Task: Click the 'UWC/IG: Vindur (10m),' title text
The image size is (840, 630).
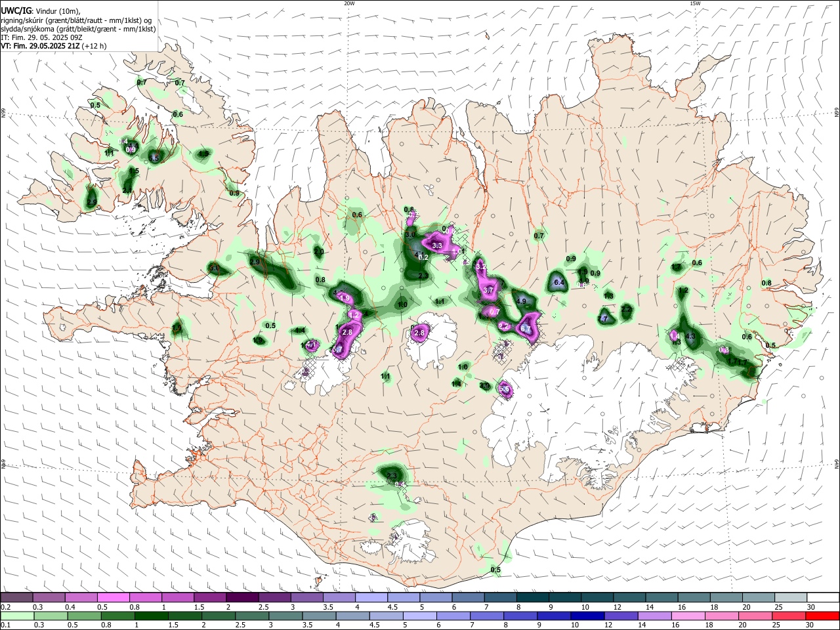Action: [x=41, y=10]
